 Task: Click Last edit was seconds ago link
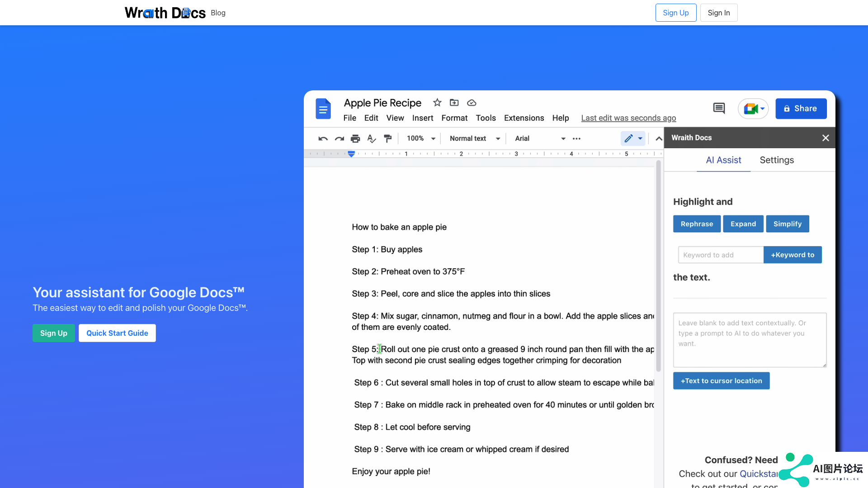pyautogui.click(x=628, y=118)
